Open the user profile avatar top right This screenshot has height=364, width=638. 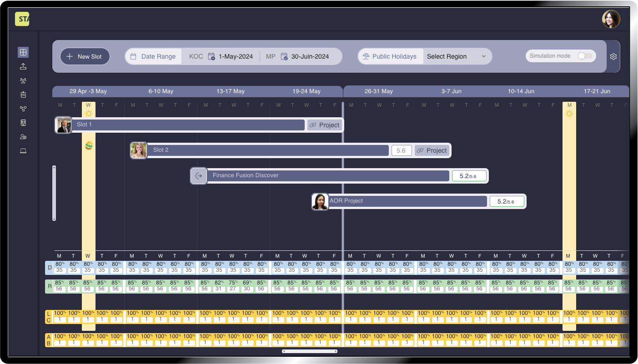coord(611,19)
